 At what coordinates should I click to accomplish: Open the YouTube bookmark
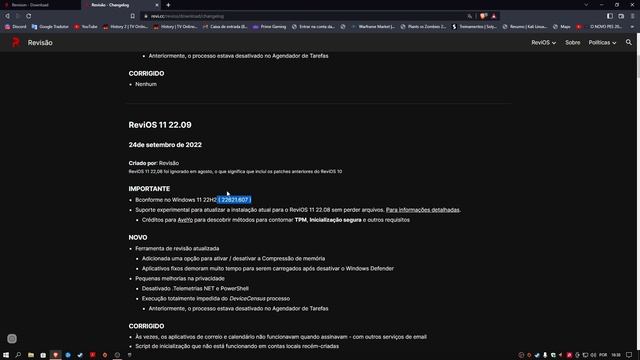[x=86, y=27]
